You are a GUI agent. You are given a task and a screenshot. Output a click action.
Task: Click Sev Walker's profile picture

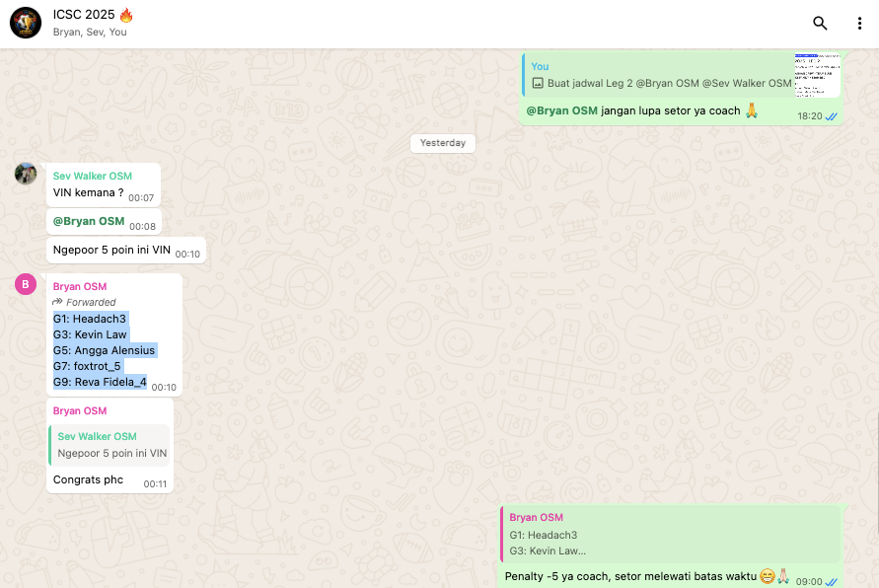[26, 175]
